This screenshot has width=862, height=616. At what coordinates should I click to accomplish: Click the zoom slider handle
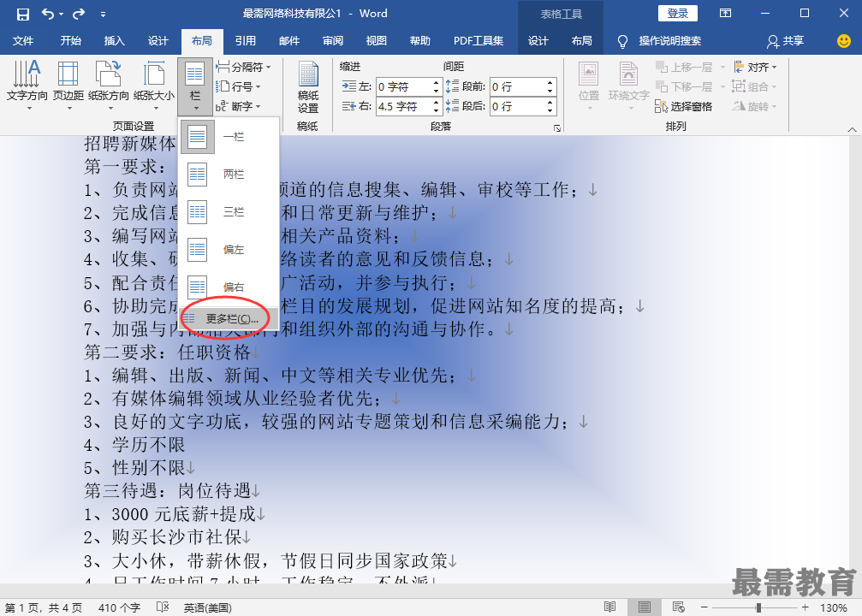[x=758, y=607]
